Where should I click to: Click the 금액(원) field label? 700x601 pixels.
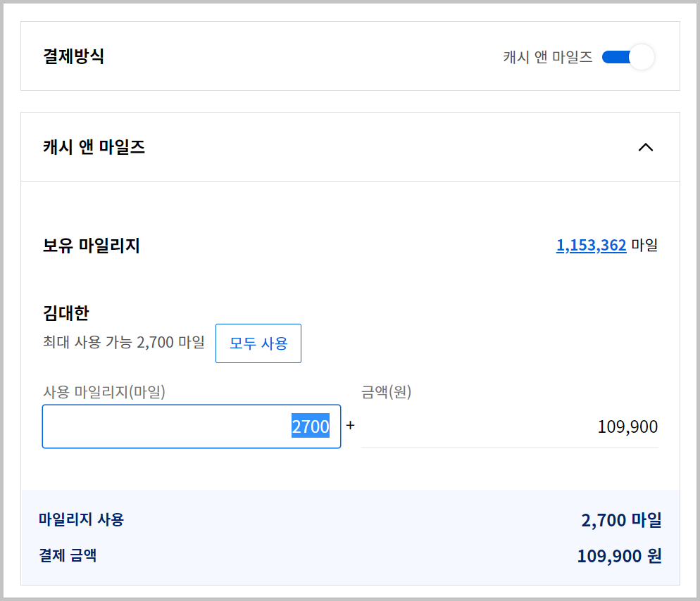coord(386,392)
